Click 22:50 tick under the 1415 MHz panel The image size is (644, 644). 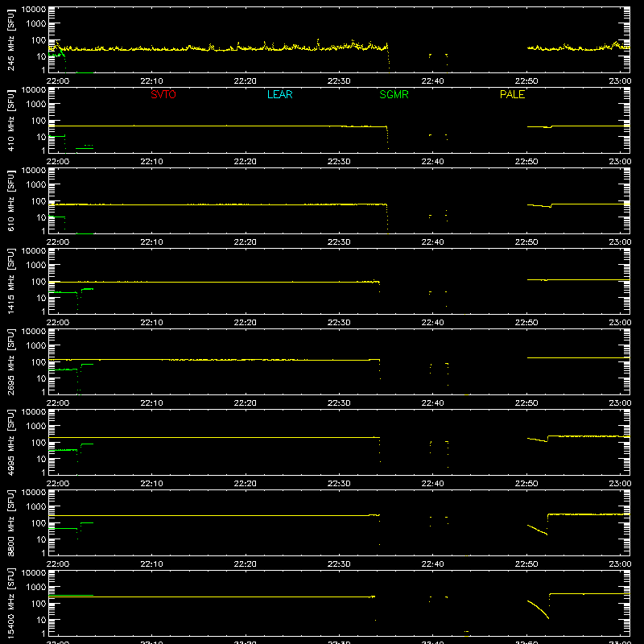click(526, 323)
